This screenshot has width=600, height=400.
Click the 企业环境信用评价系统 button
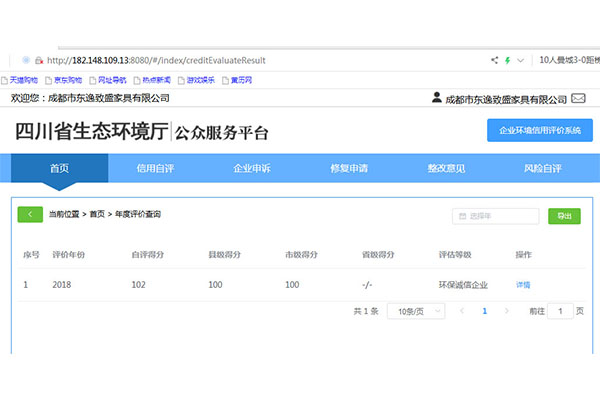pyautogui.click(x=540, y=130)
